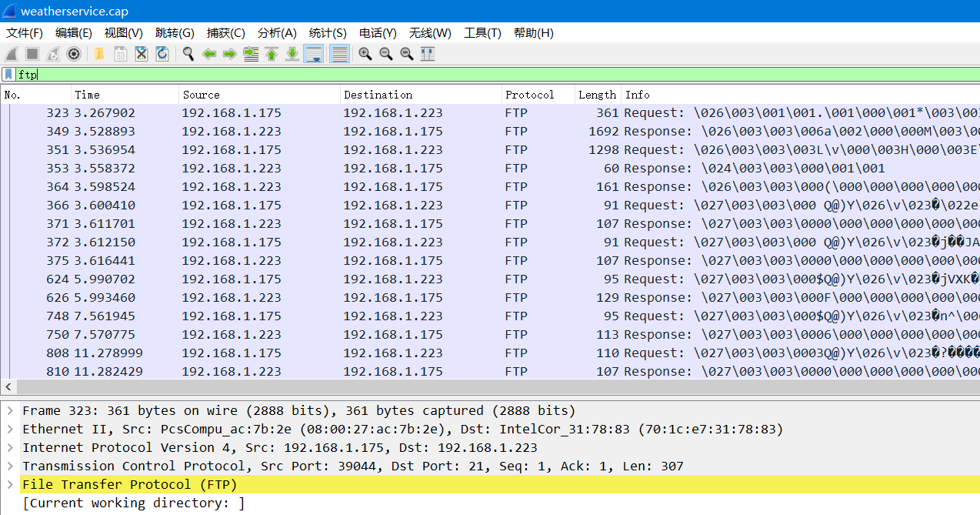Start a new packet capture

click(x=11, y=54)
